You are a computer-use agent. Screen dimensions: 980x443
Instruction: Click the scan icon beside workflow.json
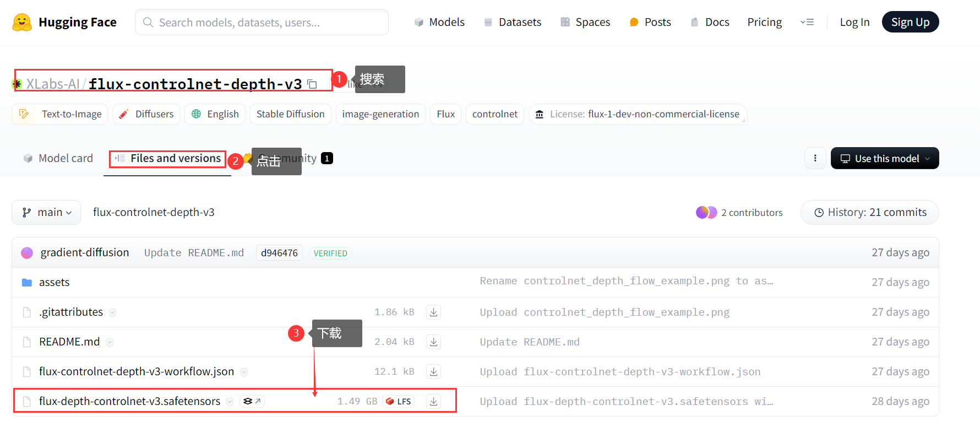[x=244, y=372]
